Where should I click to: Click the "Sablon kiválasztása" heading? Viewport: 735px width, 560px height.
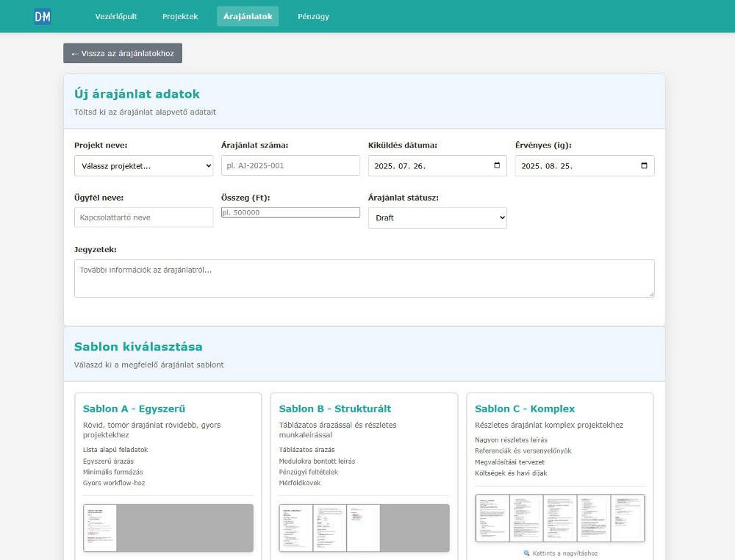(138, 347)
